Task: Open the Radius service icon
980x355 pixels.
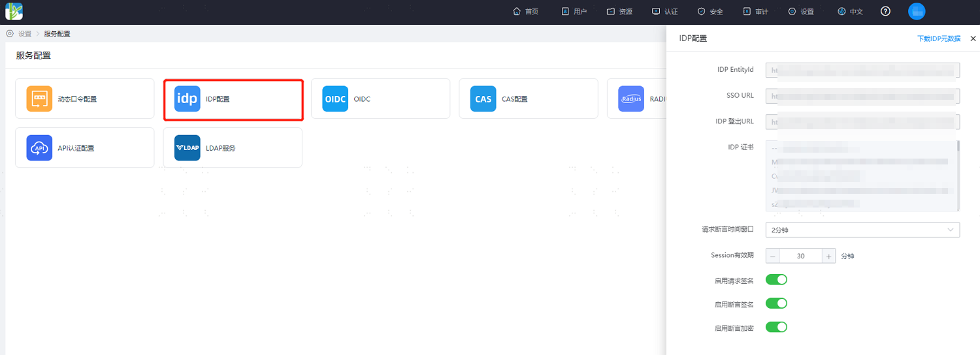Action: [631, 99]
